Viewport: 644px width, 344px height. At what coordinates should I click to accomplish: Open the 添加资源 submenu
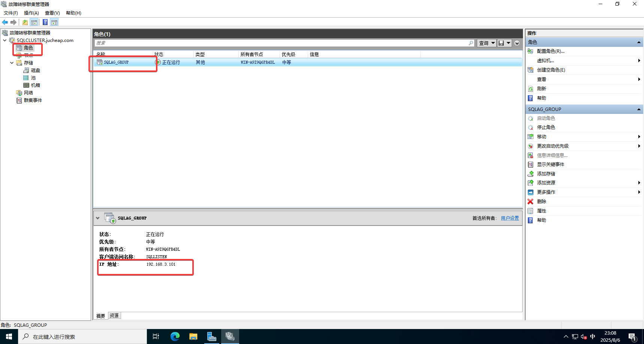tap(584, 183)
